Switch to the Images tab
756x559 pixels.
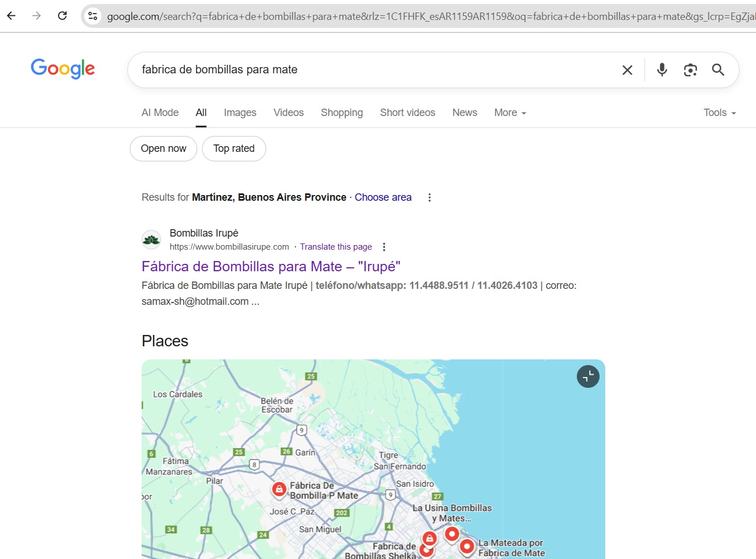pyautogui.click(x=240, y=112)
